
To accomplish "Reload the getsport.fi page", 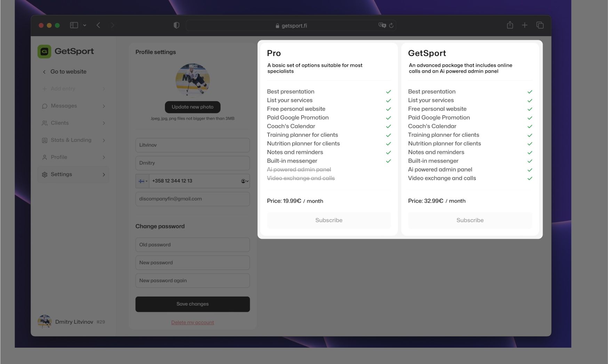I will click(x=391, y=25).
